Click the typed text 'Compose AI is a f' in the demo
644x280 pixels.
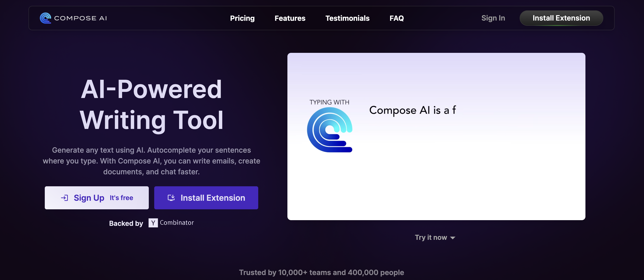coord(412,110)
